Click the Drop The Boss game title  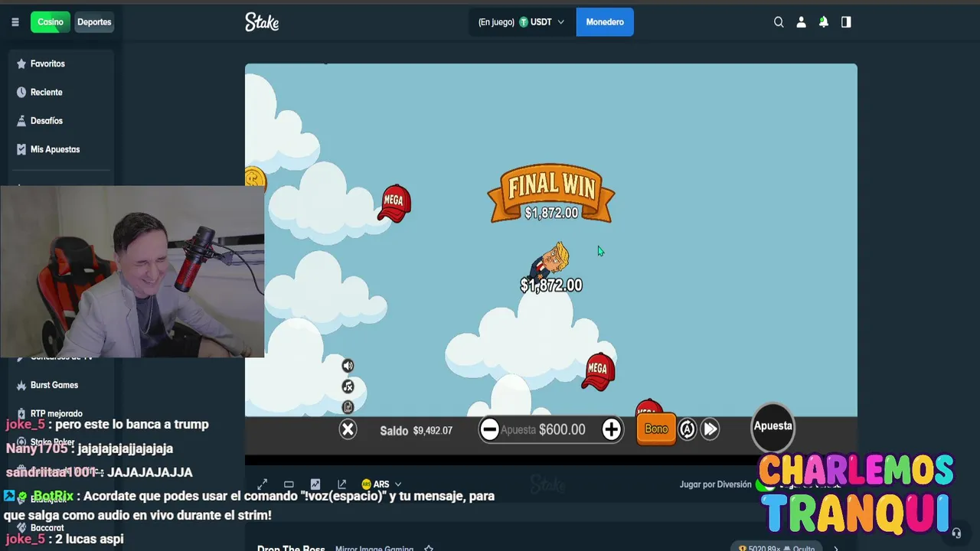point(291,548)
